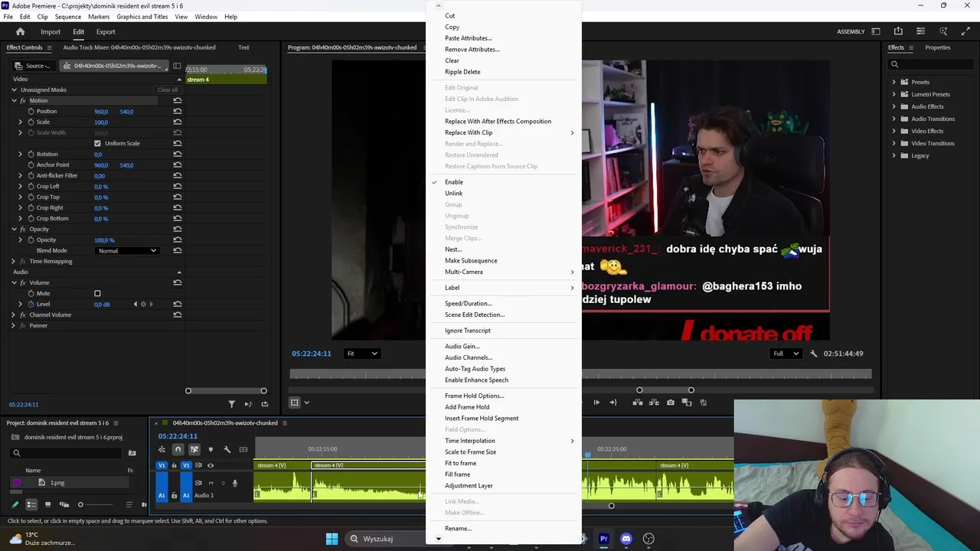Toggle insert sequences as nests icon

[162, 450]
